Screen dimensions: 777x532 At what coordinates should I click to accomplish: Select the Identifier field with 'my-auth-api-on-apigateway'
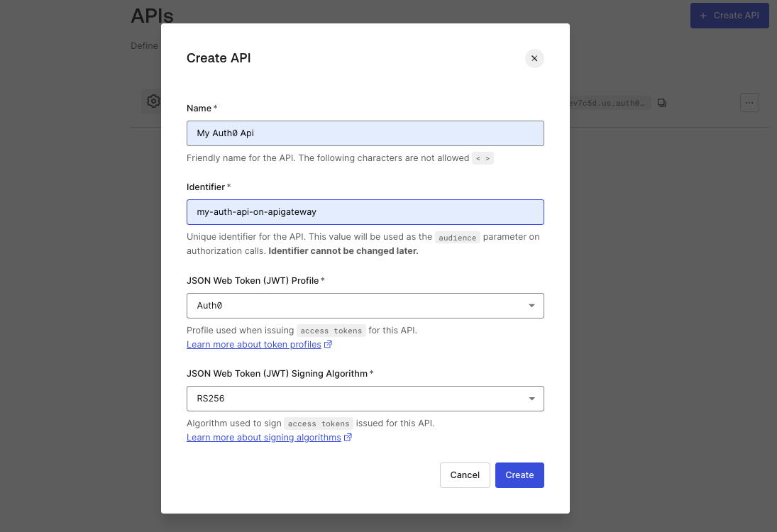pos(365,211)
